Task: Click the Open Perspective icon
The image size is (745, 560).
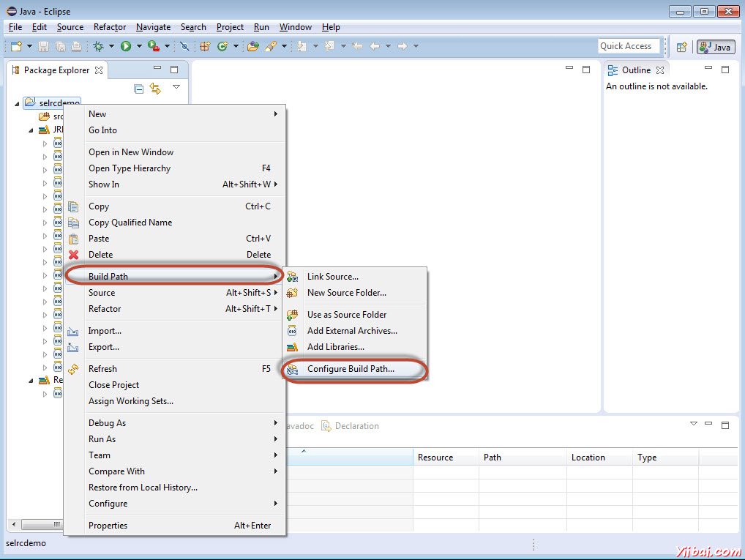Action: 682,46
